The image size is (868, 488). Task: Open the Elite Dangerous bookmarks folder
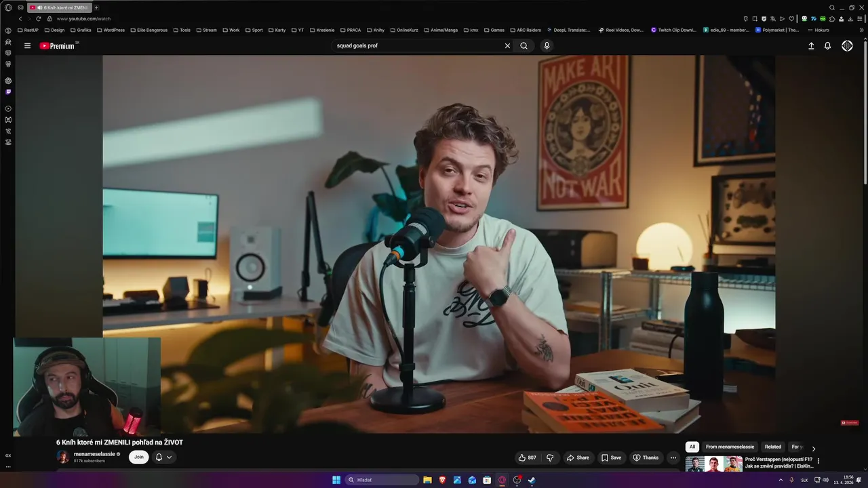149,30
